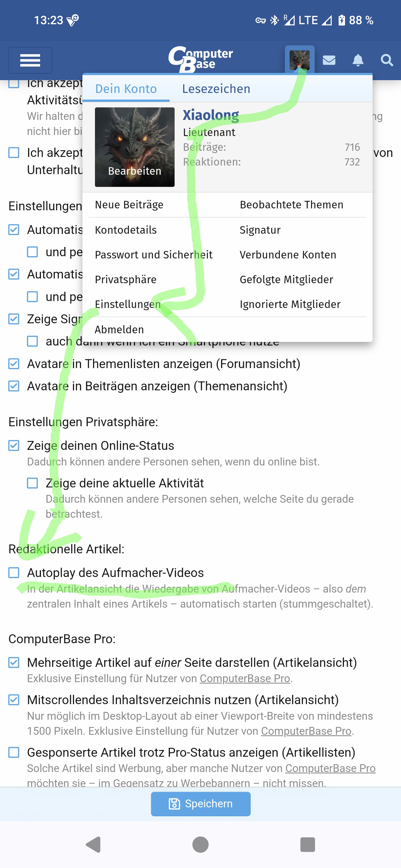
Task: Select the Dein Konto tab
Action: click(x=126, y=89)
